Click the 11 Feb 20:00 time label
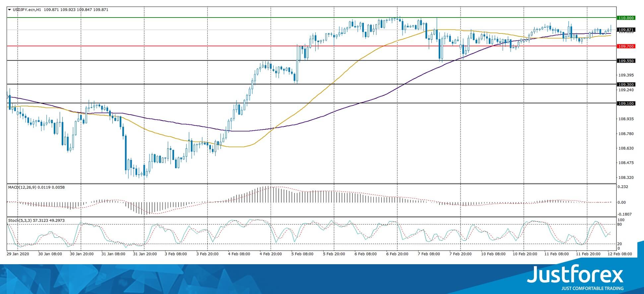Viewport: 644px width, 294px height. 588,254
